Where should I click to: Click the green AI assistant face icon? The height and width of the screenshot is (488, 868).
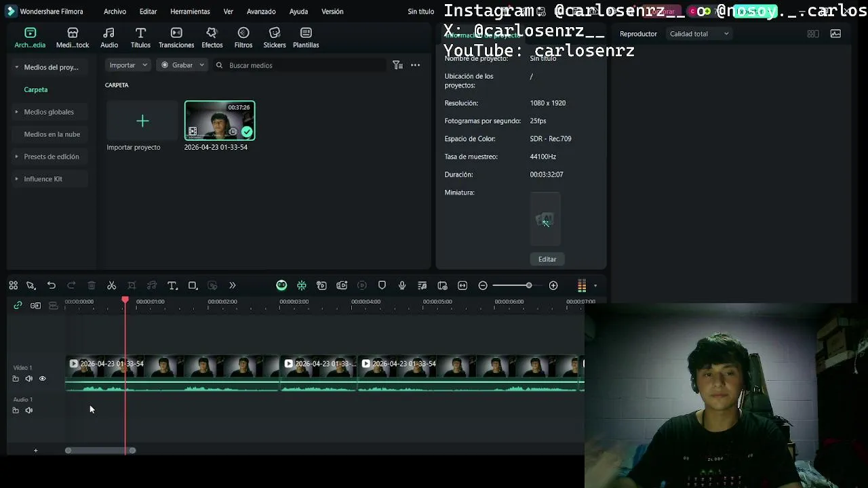coord(281,285)
